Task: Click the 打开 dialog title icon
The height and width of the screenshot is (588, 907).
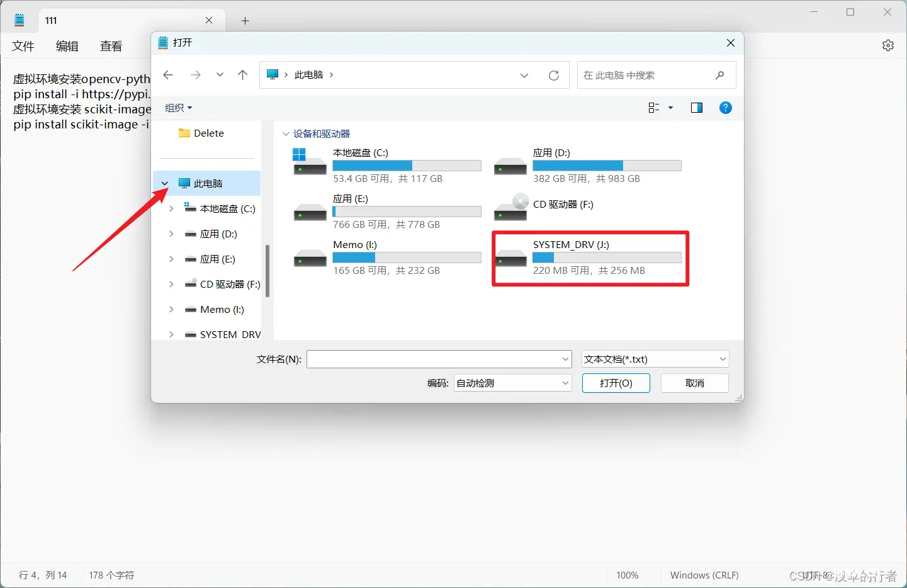Action: point(163,42)
